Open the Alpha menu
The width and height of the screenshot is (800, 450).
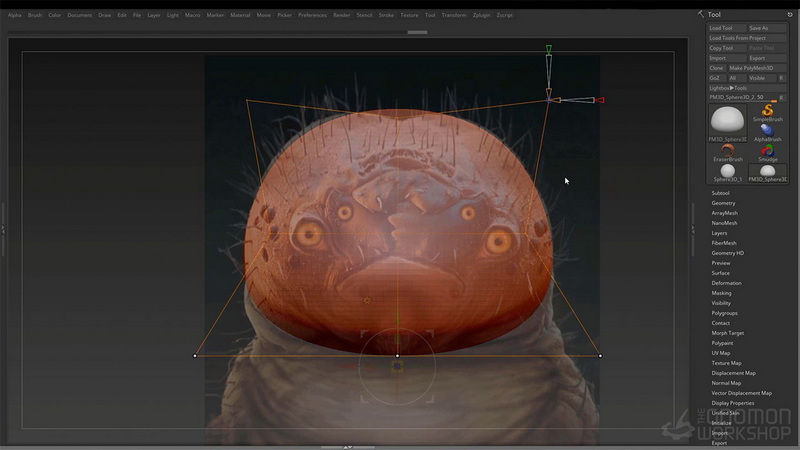pos(15,15)
